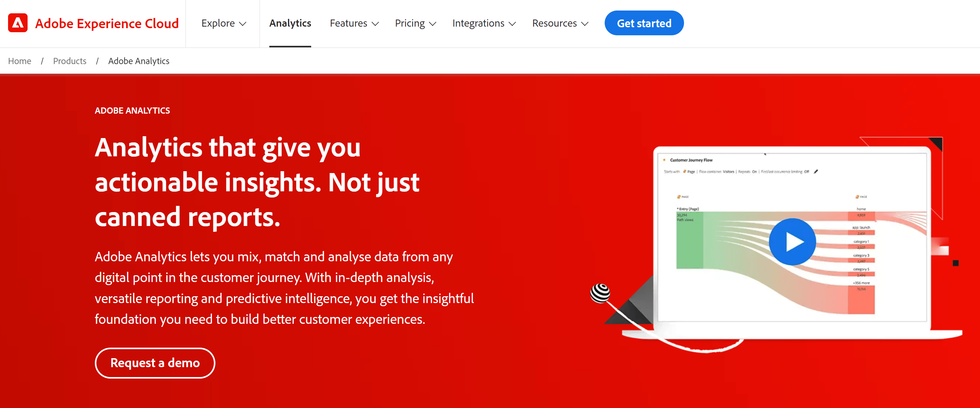
Task: Click the chevron beside Features
Action: point(375,24)
